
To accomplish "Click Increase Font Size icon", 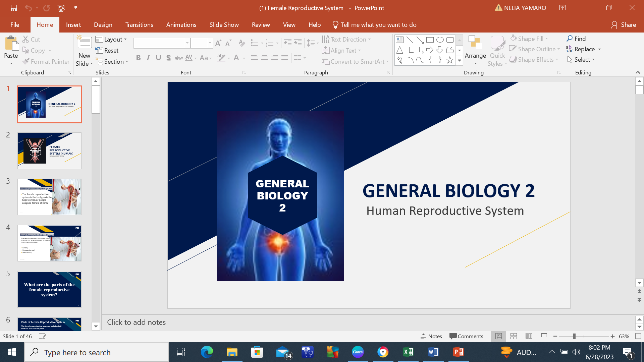I will pos(218,43).
